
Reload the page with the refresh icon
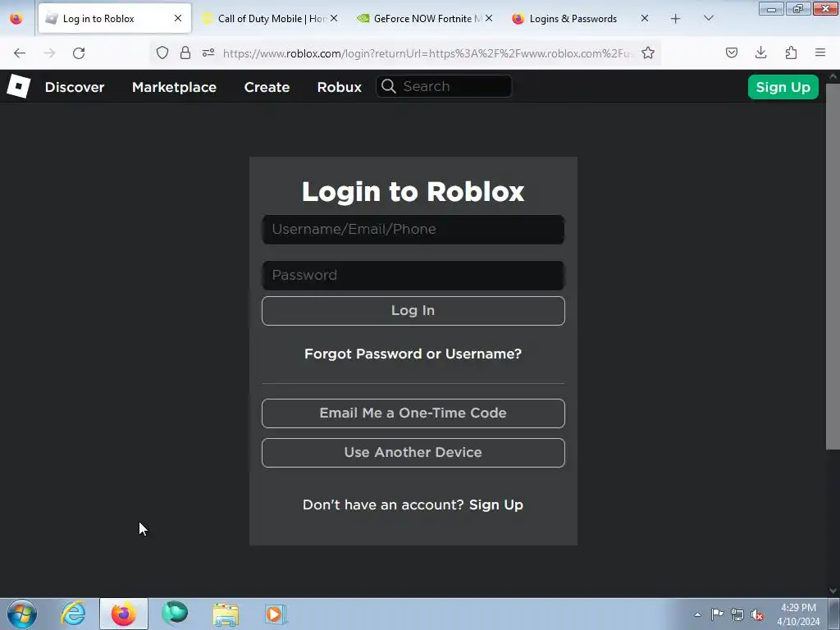(79, 53)
